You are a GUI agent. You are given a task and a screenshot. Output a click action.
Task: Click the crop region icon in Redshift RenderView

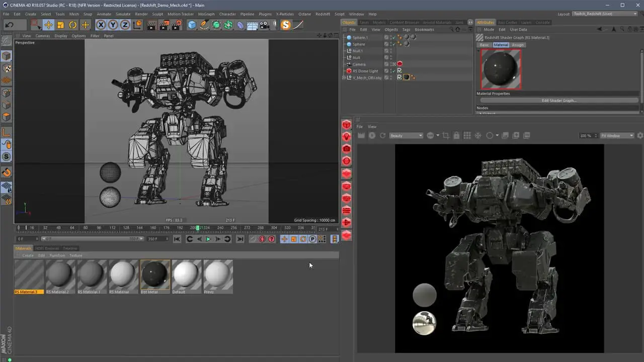pyautogui.click(x=445, y=136)
